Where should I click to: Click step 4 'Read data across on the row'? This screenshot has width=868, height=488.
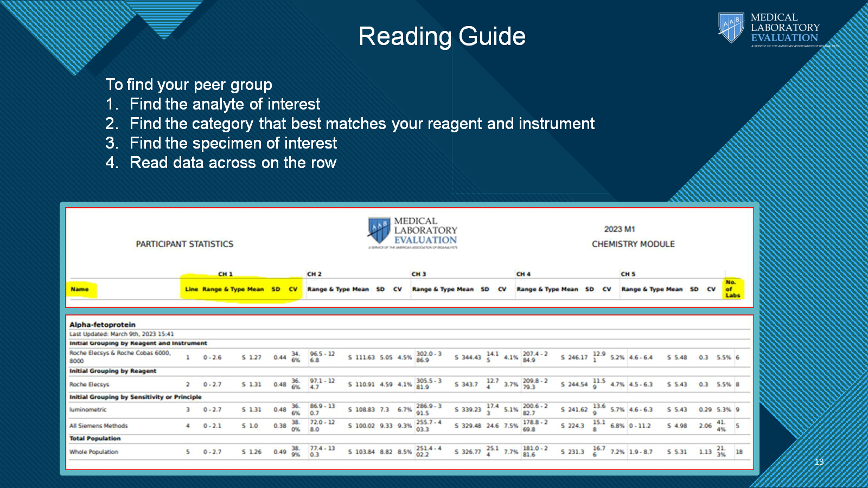233,163
